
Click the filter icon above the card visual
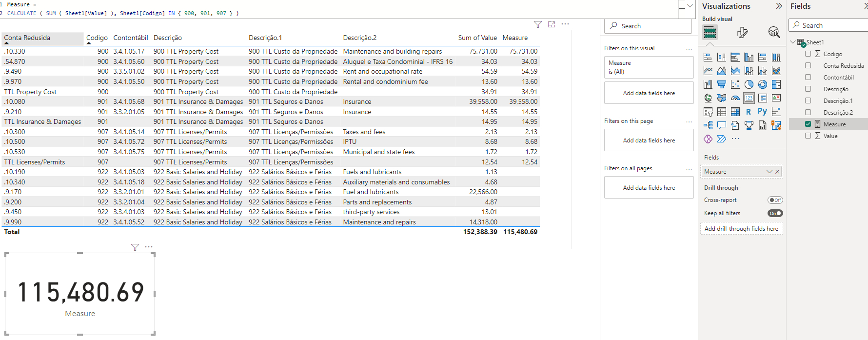pyautogui.click(x=135, y=247)
